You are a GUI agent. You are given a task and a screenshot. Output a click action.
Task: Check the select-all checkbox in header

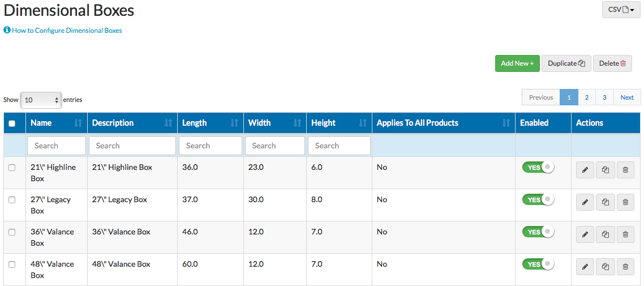[x=12, y=123]
